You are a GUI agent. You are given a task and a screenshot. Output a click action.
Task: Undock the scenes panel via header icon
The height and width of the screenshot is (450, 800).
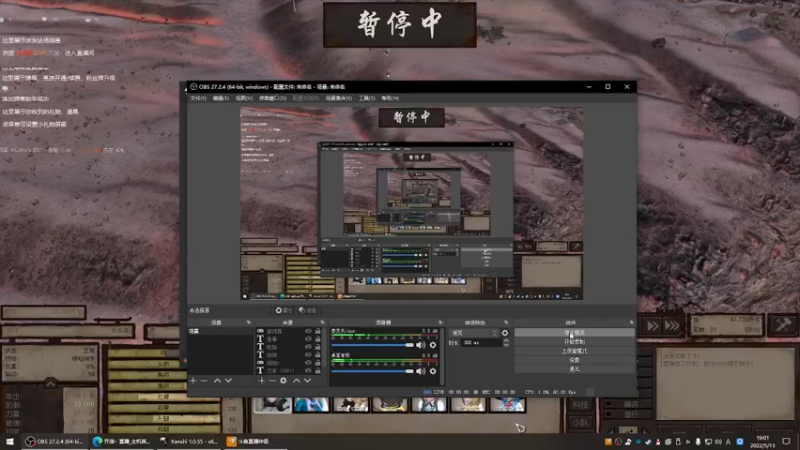point(248,322)
